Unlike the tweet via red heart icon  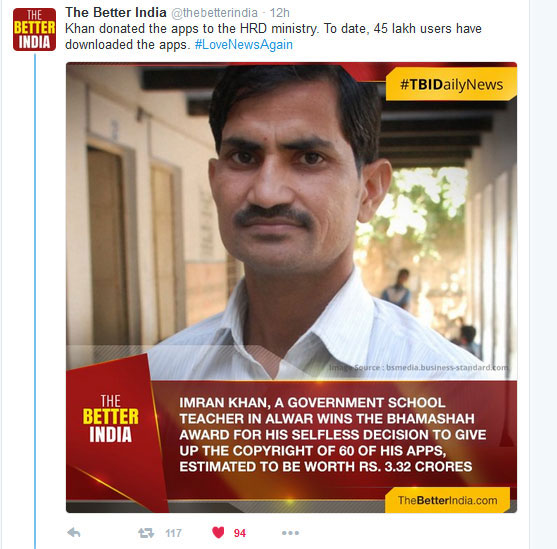pyautogui.click(x=218, y=532)
